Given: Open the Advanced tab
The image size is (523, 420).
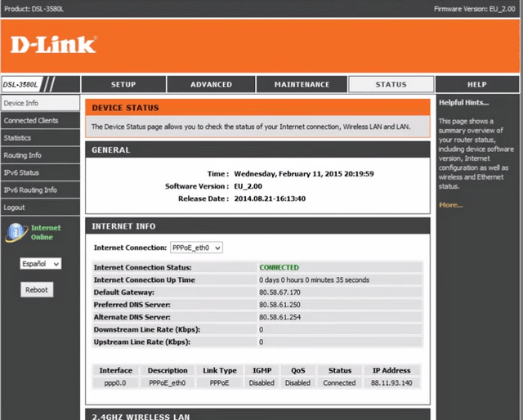Looking at the screenshot, I should (x=211, y=84).
